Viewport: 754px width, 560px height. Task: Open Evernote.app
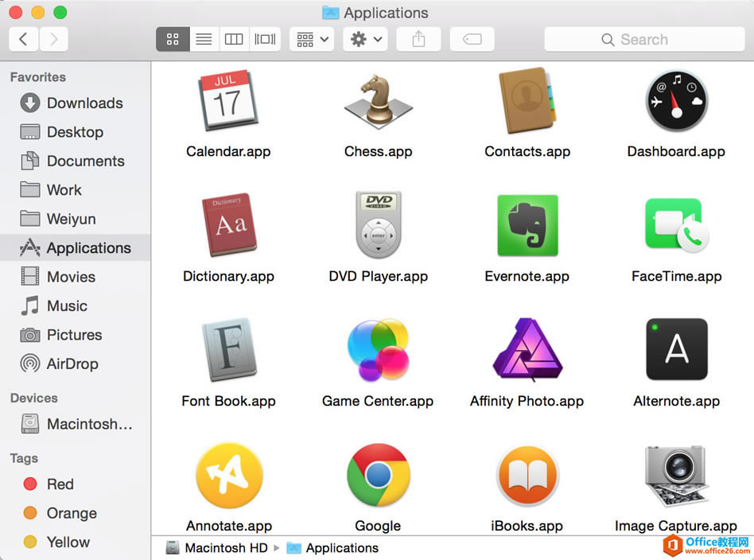pyautogui.click(x=527, y=225)
